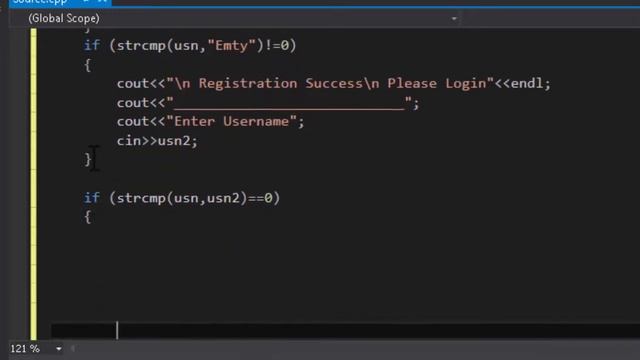This screenshot has height=360, width=640.
Task: Click the '121 %' zoom value
Action: tap(25, 349)
